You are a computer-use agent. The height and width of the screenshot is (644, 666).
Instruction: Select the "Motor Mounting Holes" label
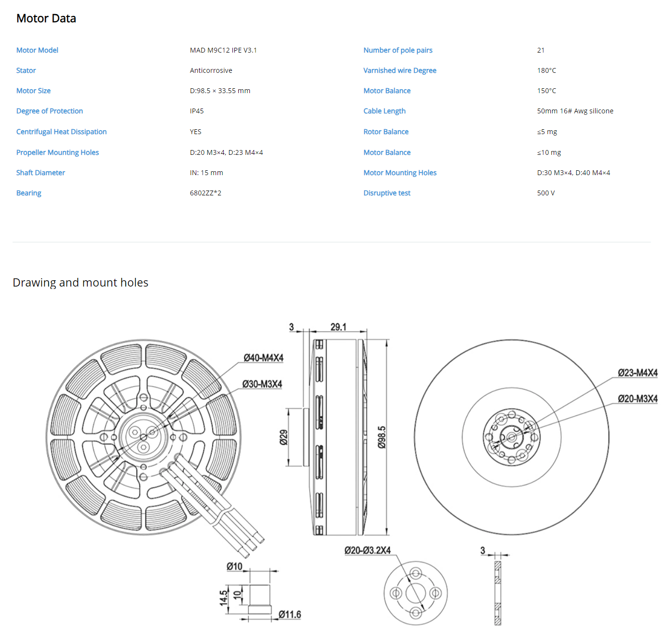tap(400, 173)
